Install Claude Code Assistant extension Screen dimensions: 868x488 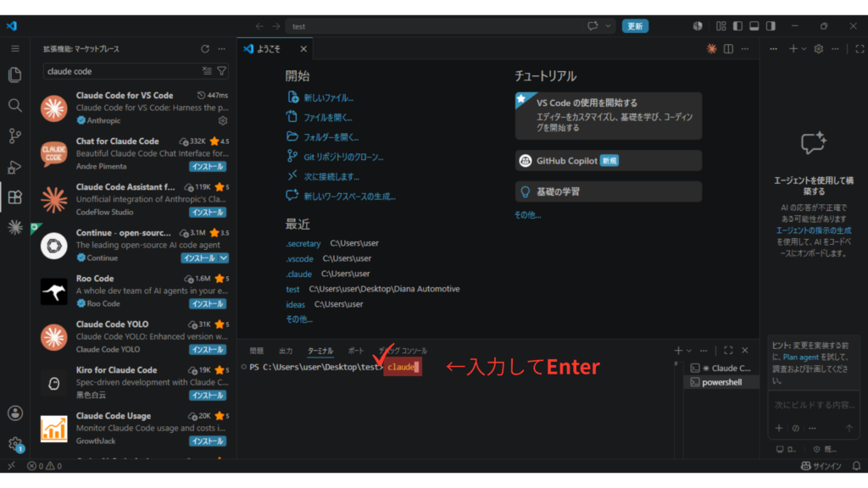[208, 213]
